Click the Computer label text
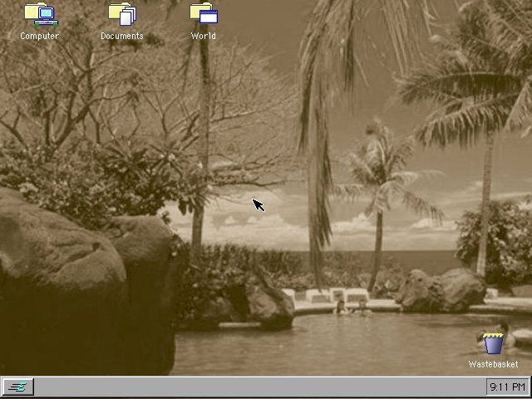The height and width of the screenshot is (399, 532). 39,36
